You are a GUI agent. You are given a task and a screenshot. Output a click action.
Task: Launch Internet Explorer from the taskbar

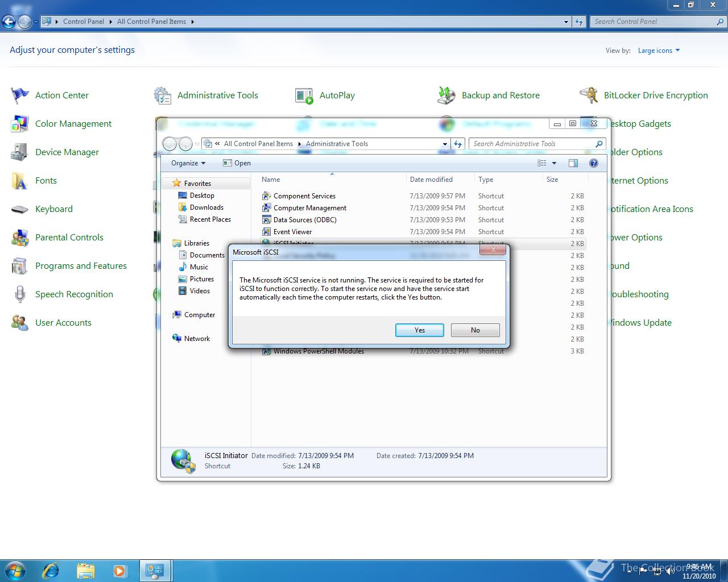tap(51, 571)
